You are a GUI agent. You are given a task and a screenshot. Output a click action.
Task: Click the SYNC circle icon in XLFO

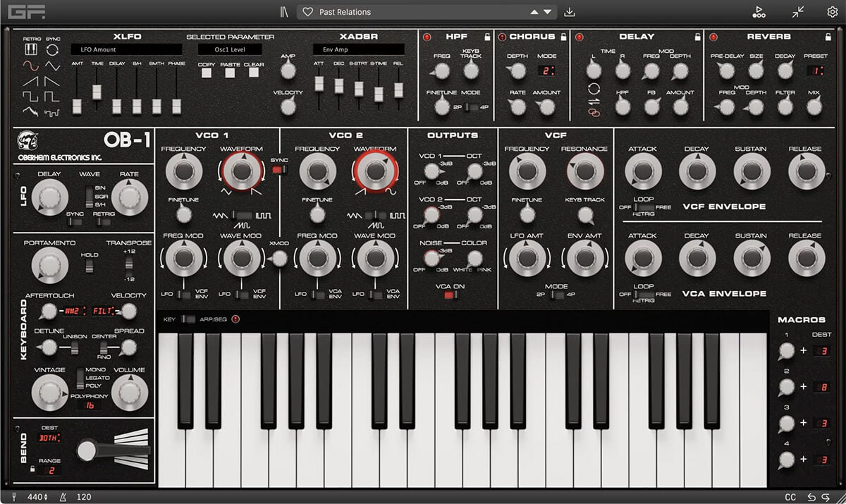[52, 49]
